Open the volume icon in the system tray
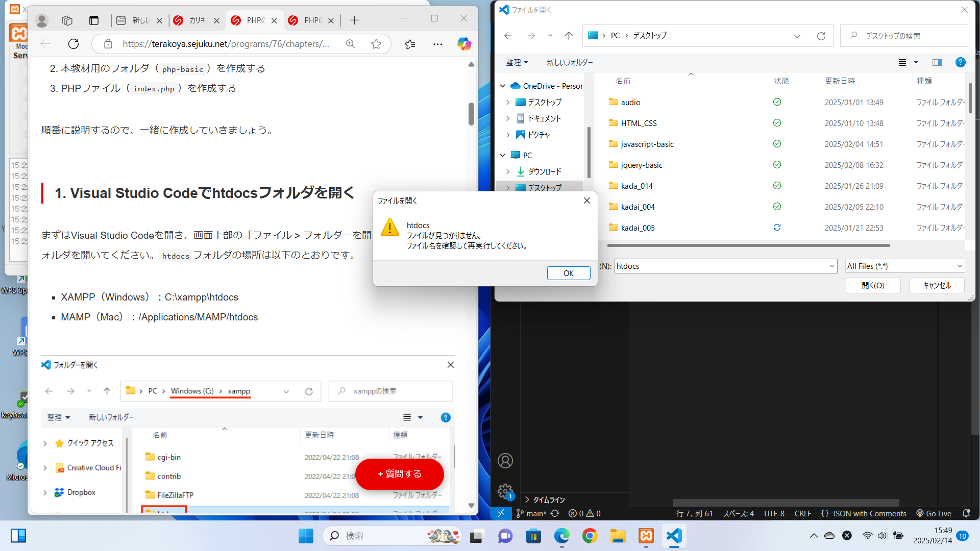Image resolution: width=980 pixels, height=551 pixels. coord(883,536)
